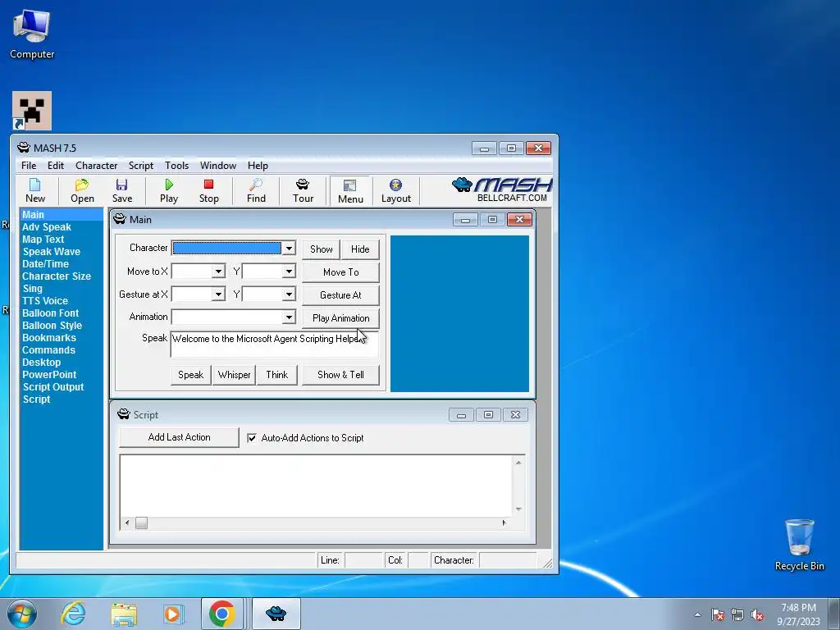The width and height of the screenshot is (840, 630).
Task: Select the Recycle Bin desktop icon
Action: pos(799,545)
